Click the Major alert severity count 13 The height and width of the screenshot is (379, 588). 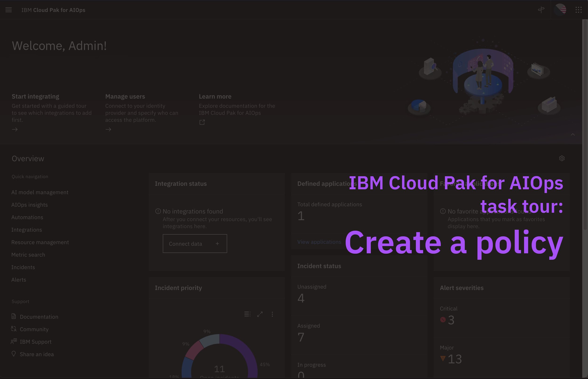[455, 359]
